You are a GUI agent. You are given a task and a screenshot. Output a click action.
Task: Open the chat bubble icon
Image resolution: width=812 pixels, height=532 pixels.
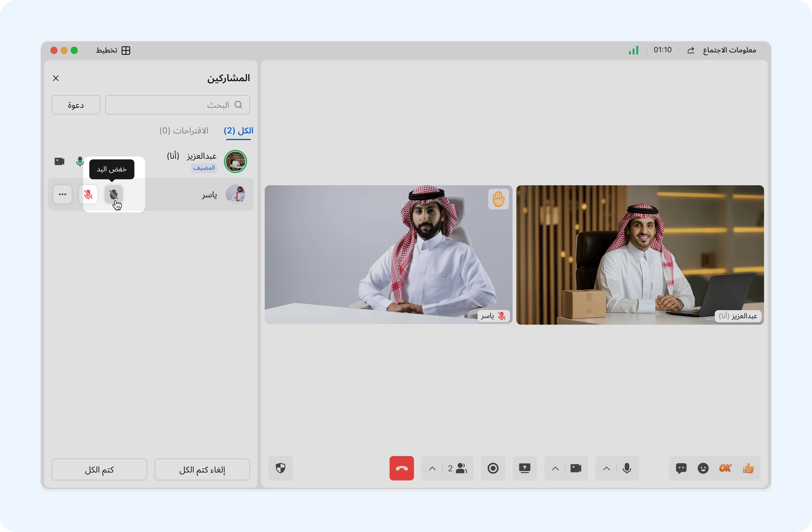pyautogui.click(x=681, y=468)
